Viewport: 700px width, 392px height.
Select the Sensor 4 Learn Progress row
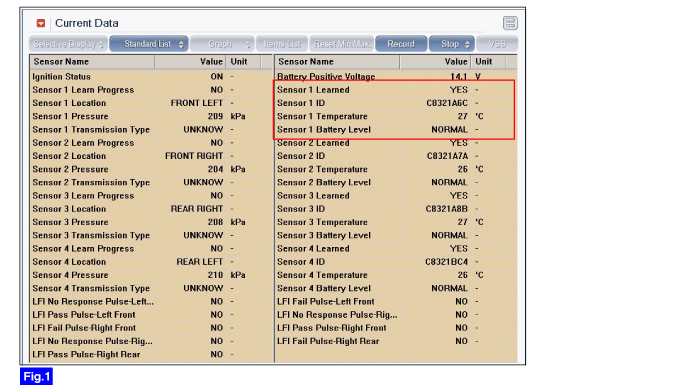click(151, 249)
